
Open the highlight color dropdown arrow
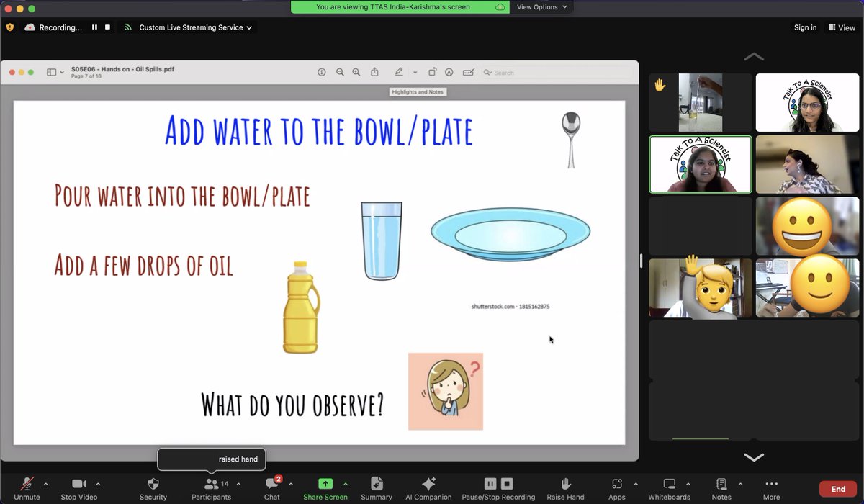coord(415,73)
